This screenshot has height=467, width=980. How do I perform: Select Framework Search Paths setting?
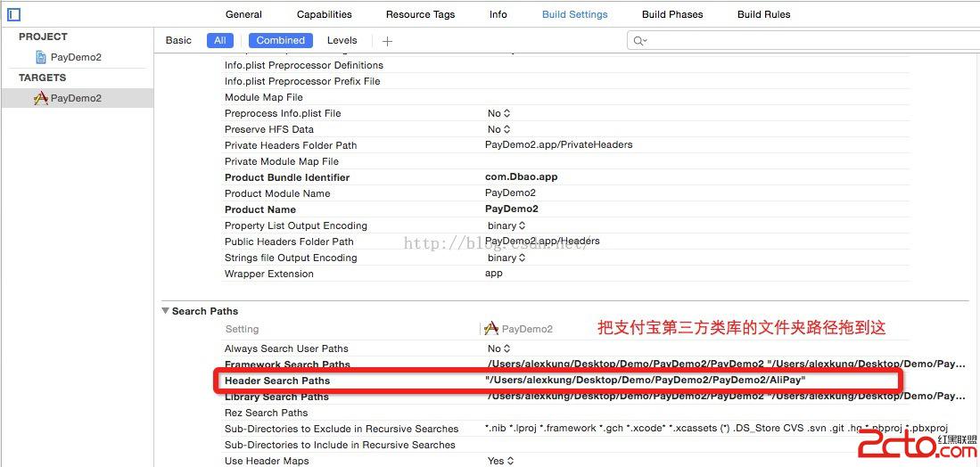click(287, 365)
